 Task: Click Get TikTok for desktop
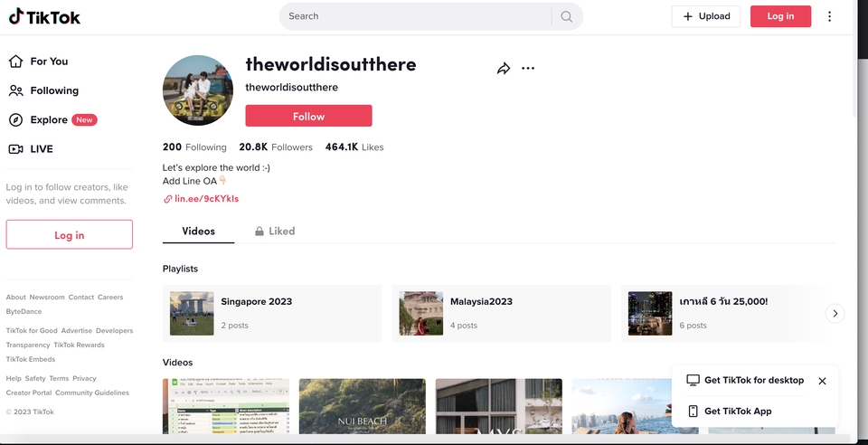tap(754, 380)
